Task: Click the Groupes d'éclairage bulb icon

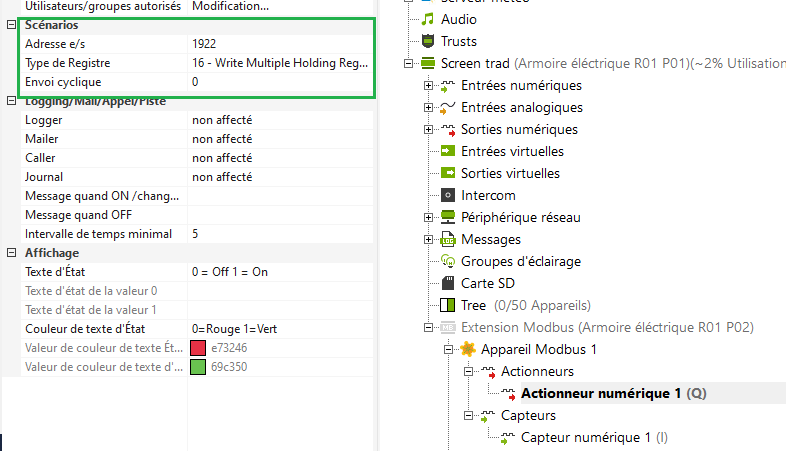Action: coord(448,261)
